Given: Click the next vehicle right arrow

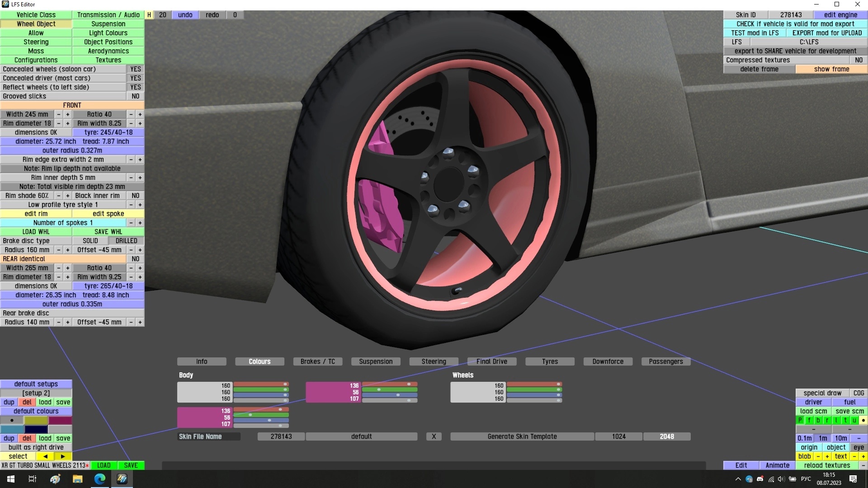Looking at the screenshot, I should tap(63, 456).
